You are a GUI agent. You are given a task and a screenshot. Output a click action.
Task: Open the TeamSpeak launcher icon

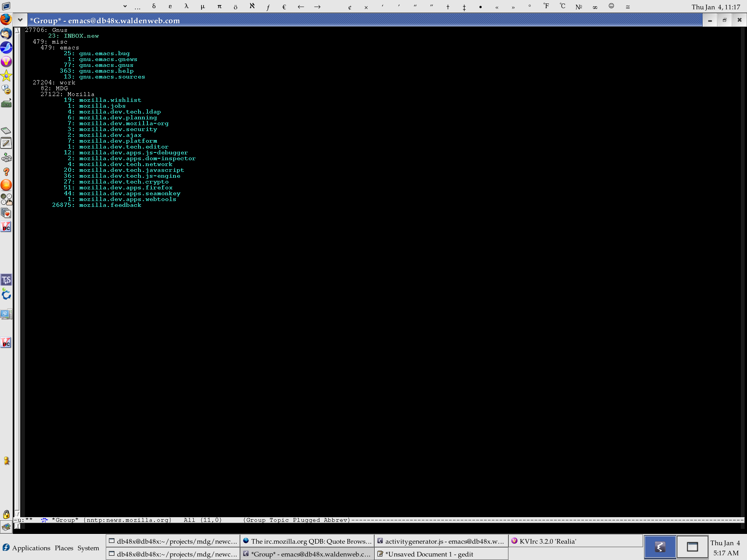point(6,280)
